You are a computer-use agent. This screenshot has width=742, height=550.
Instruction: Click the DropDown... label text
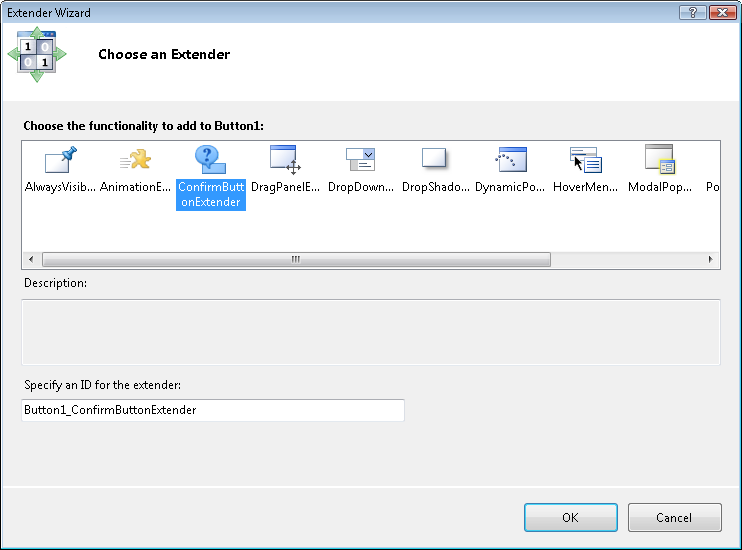361,187
